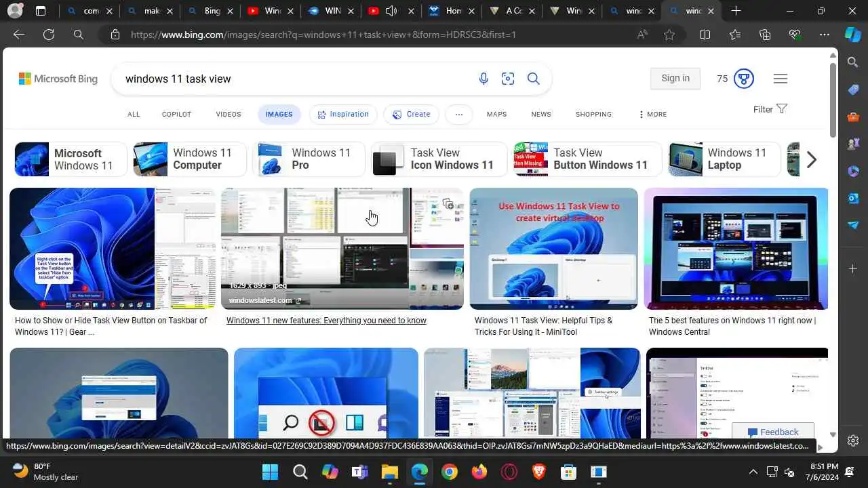Open Bing hamburger settings menu
868x488 pixels.
click(x=781, y=79)
